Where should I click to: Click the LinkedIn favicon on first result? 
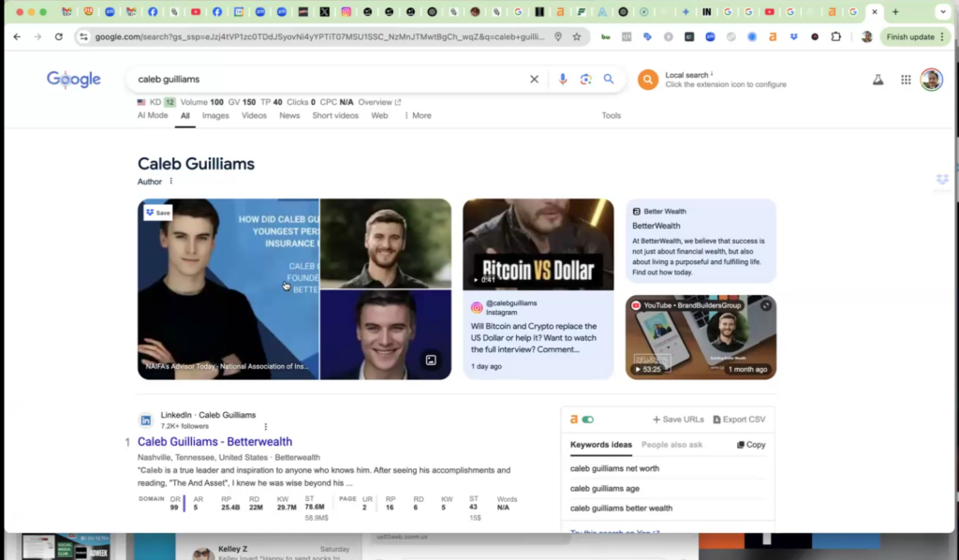[x=145, y=420]
